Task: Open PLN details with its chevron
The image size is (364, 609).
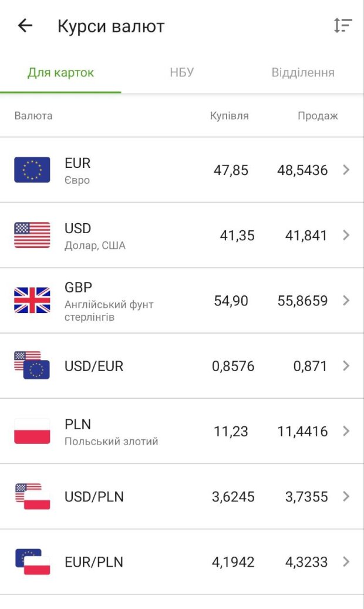Action: [346, 431]
